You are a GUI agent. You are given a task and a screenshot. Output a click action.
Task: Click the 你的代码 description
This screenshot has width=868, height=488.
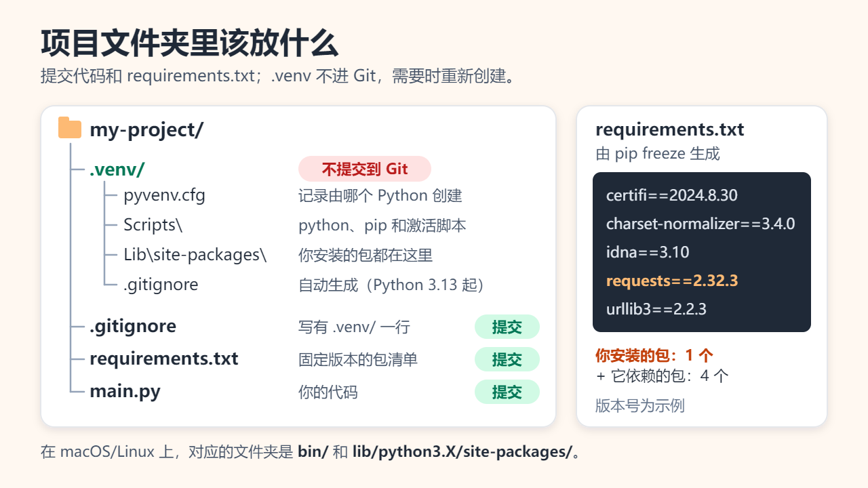(328, 392)
